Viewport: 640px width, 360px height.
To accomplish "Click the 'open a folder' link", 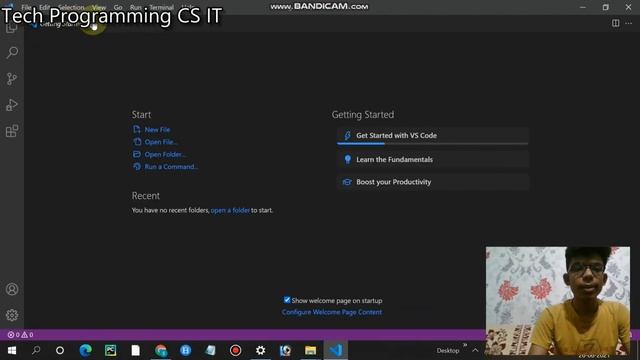I will pyautogui.click(x=230, y=210).
